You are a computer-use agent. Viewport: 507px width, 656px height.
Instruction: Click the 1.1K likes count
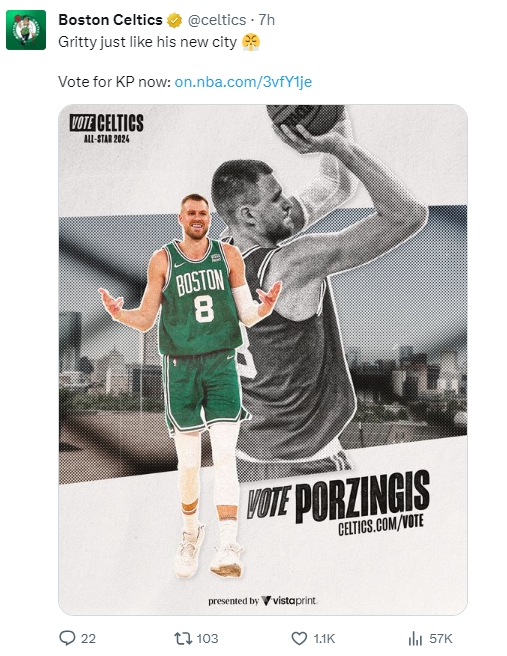pyautogui.click(x=324, y=638)
